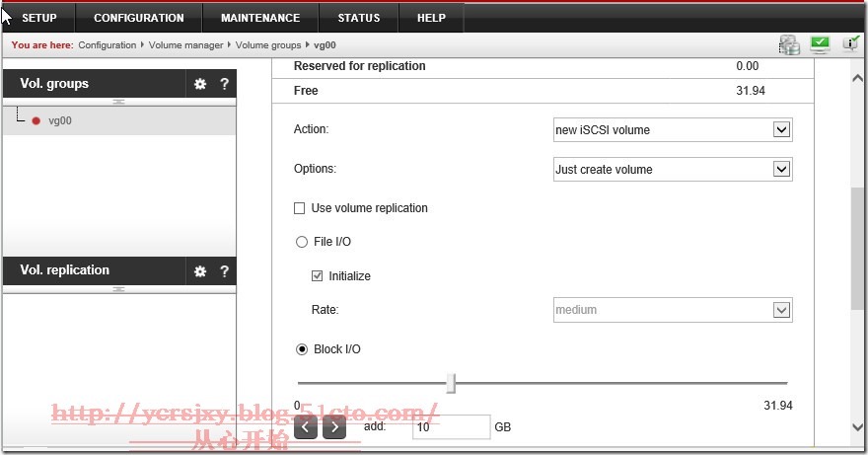
Task: Open settings gear for Vol. replication panel
Action: point(200,271)
